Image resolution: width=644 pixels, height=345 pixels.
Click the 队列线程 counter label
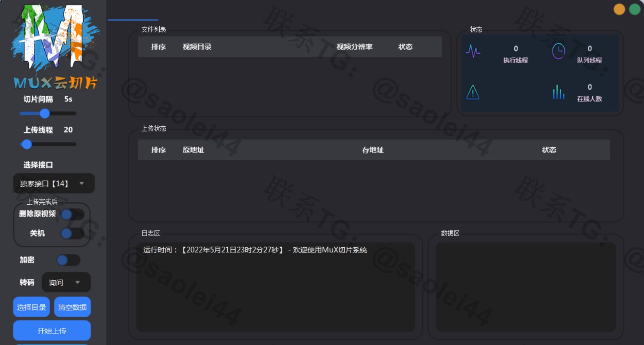coord(589,60)
